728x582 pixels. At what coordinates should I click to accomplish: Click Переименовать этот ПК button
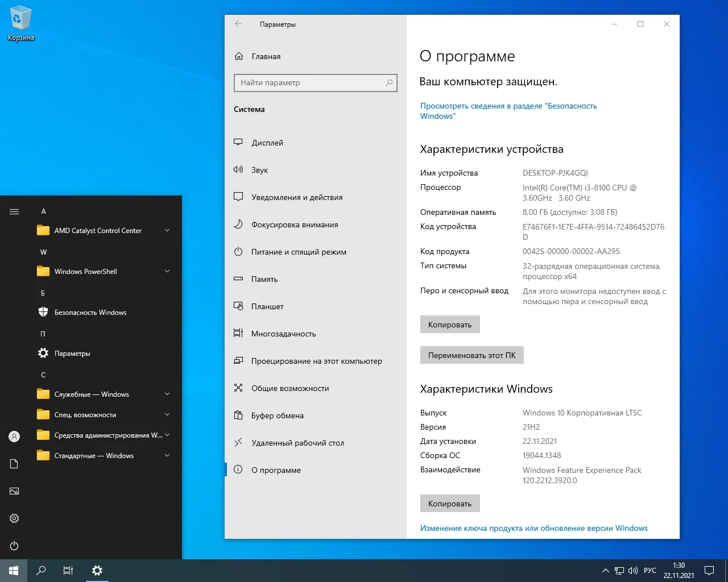coord(472,355)
